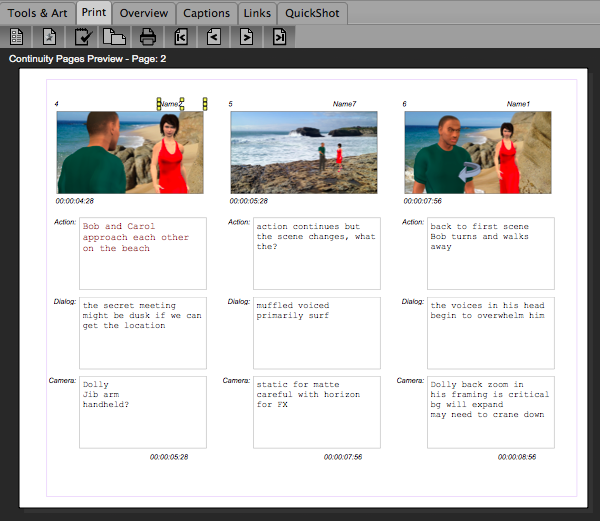Go to the previous preview page
The height and width of the screenshot is (521, 600).
[214, 37]
